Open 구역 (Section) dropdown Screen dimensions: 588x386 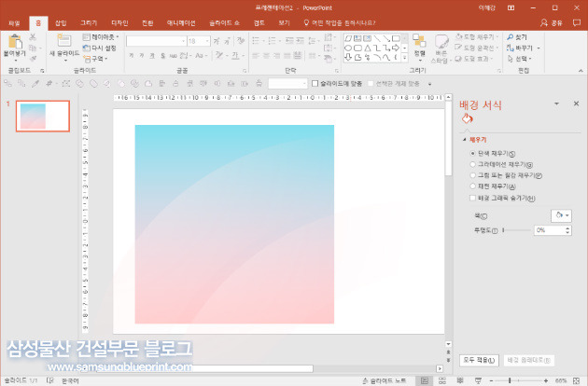(95, 59)
